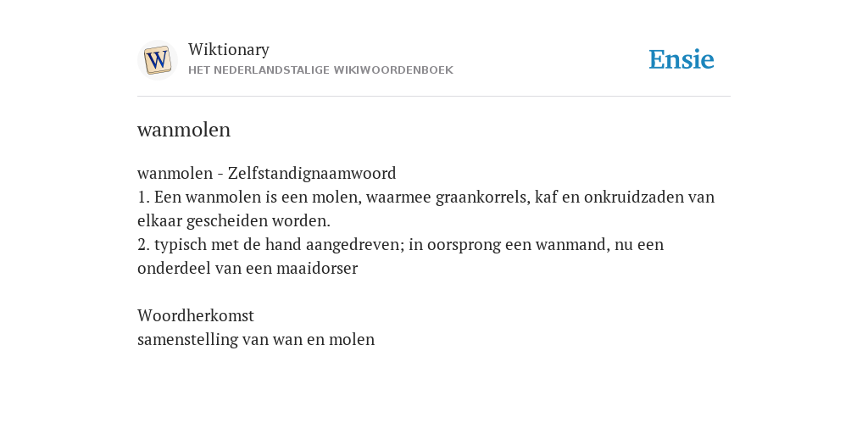This screenshot has height=434, width=868.
Task: Click the word Zelfstandignaamwoord
Action: point(312,173)
